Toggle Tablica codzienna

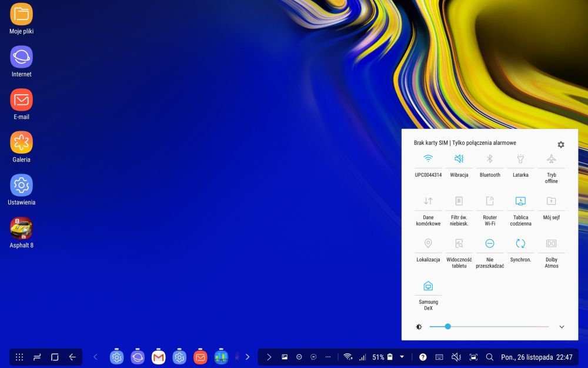point(520,210)
